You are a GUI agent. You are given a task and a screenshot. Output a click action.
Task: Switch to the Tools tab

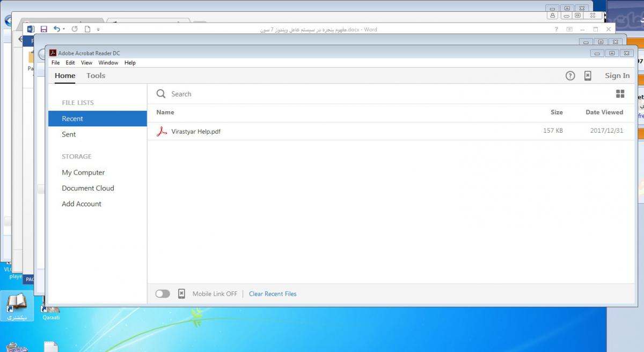pyautogui.click(x=96, y=76)
